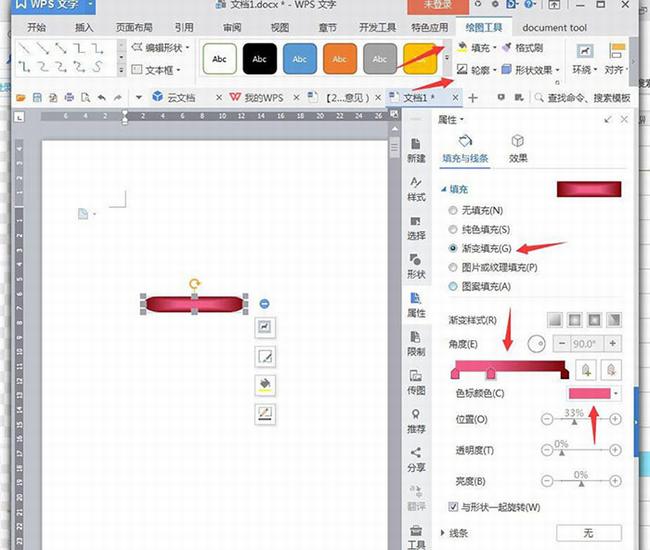Click the 编辑形状 button
Screen dimensions: 650x550
coord(160,47)
